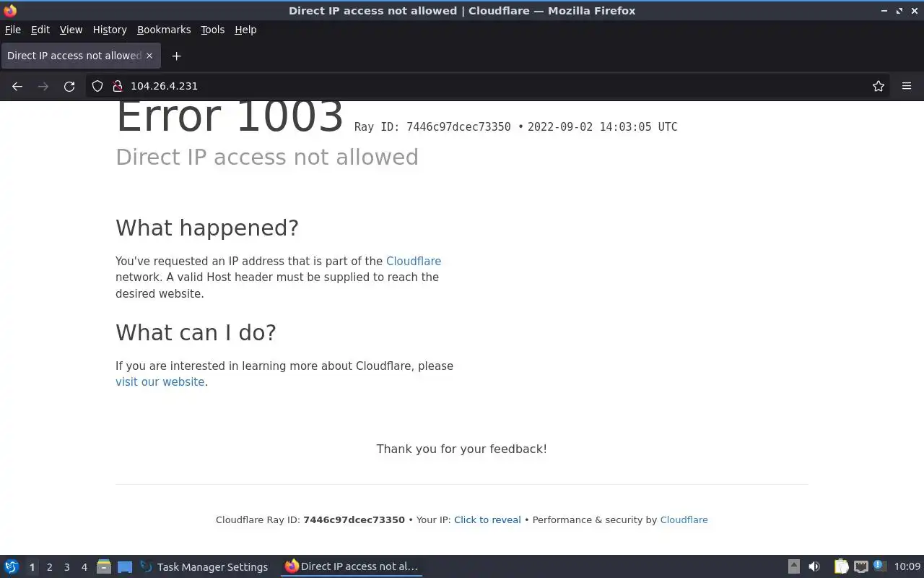924x578 pixels.
Task: Select the Firefox window button in taskbar
Action: pyautogui.click(x=352, y=566)
